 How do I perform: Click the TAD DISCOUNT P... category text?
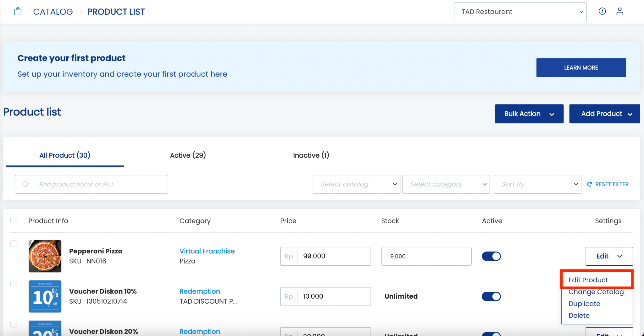click(208, 301)
